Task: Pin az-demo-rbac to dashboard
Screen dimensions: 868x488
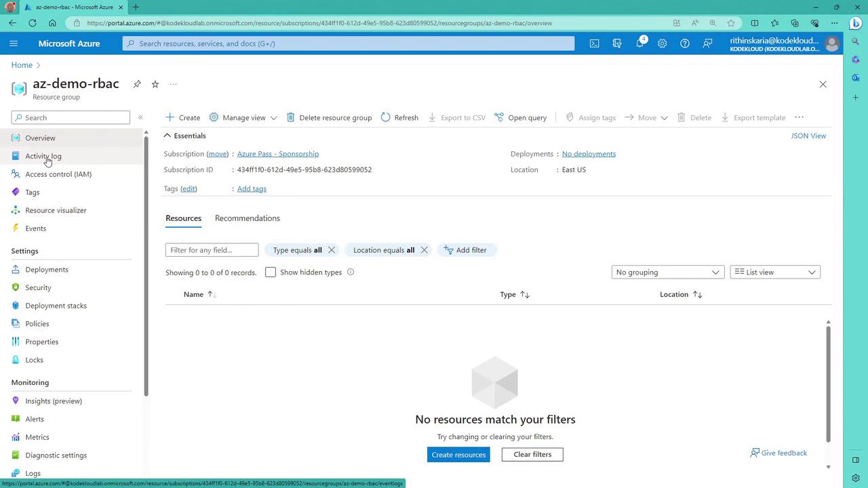Action: [x=137, y=84]
